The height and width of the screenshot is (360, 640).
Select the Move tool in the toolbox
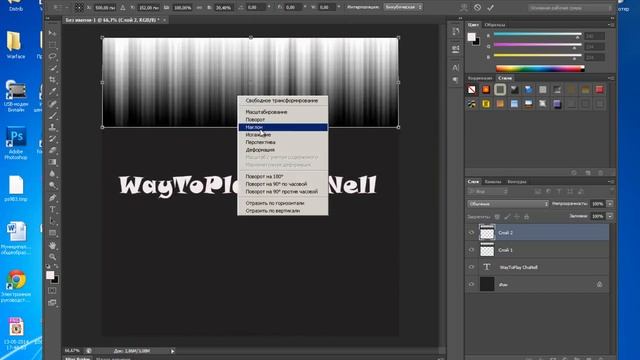coord(52,33)
